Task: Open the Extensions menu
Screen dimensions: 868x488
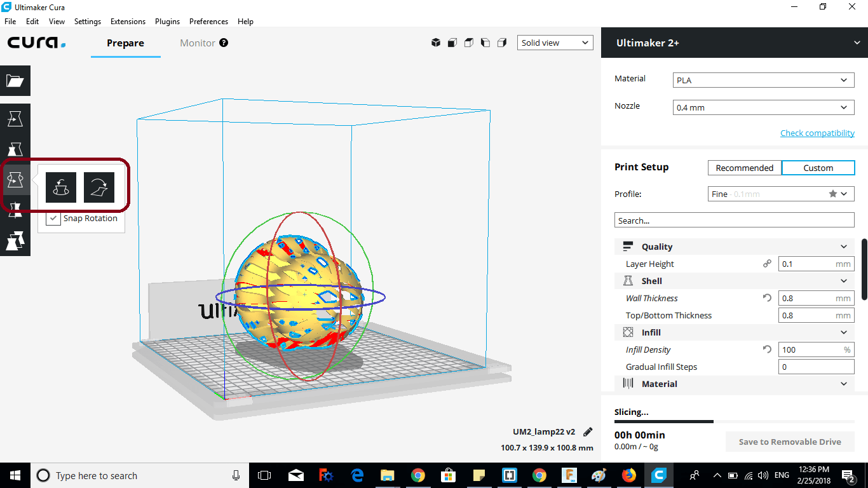Action: (128, 21)
